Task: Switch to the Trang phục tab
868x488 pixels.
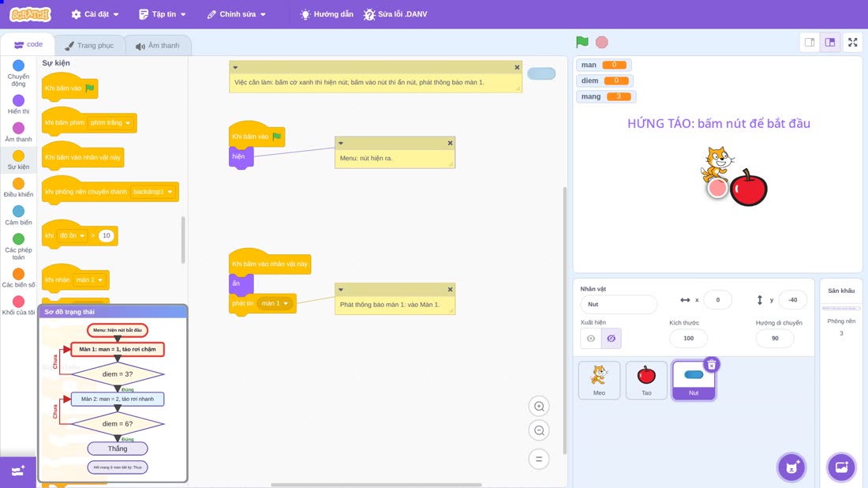Action: 89,46
